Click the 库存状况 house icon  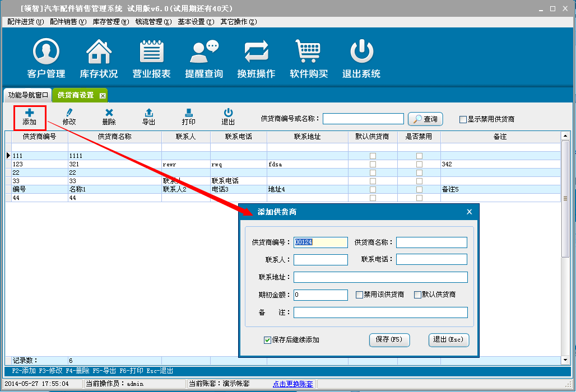click(x=99, y=53)
